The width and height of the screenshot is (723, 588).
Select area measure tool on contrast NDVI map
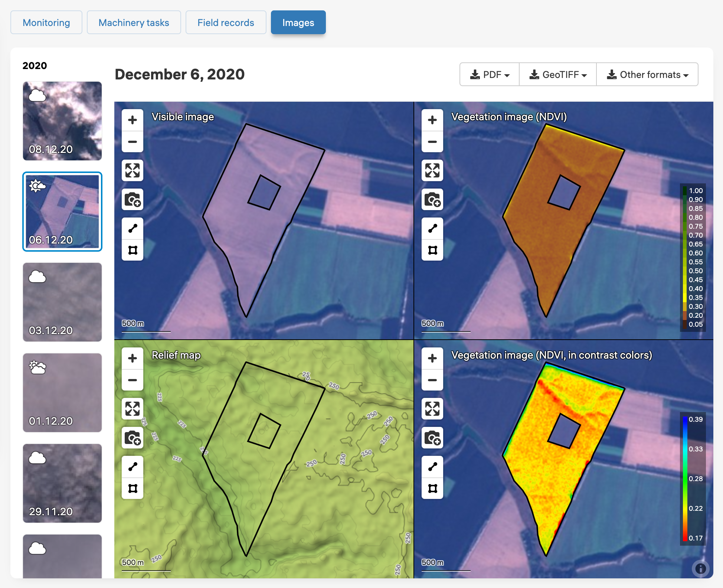pos(432,488)
